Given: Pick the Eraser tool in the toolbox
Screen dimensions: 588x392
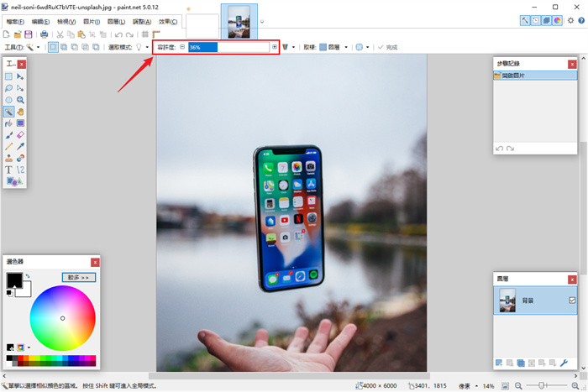Looking at the screenshot, I should (21, 134).
